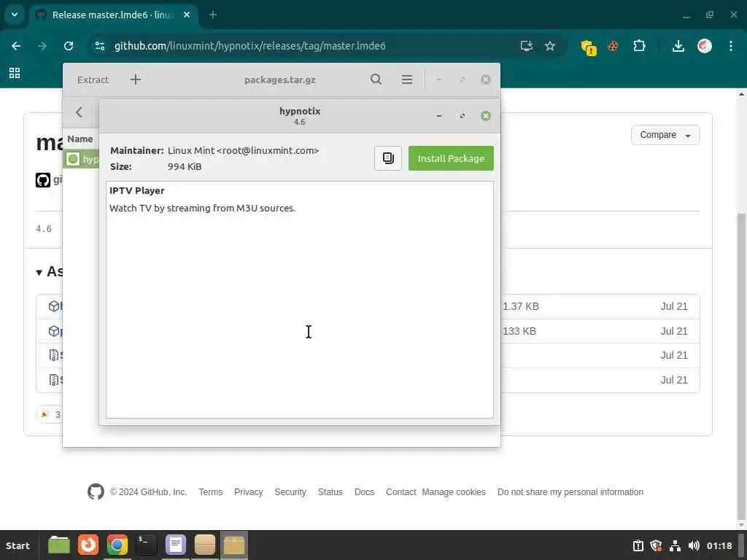Add files with the plus icon in archive manager
Image resolution: width=747 pixels, height=560 pixels.
coord(136,79)
